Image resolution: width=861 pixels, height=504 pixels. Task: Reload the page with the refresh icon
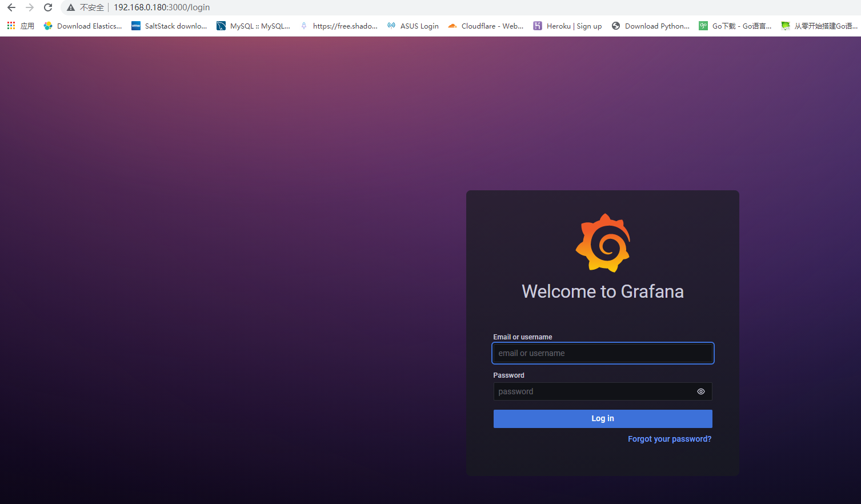point(48,7)
